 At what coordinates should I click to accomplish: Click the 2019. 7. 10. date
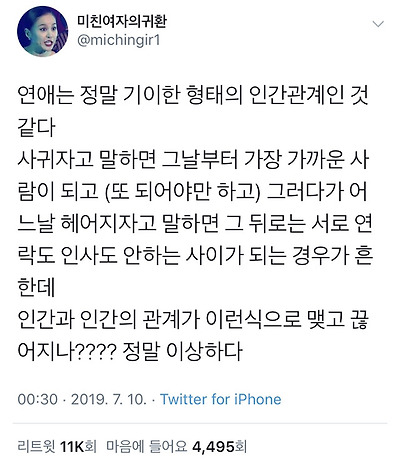point(108,399)
